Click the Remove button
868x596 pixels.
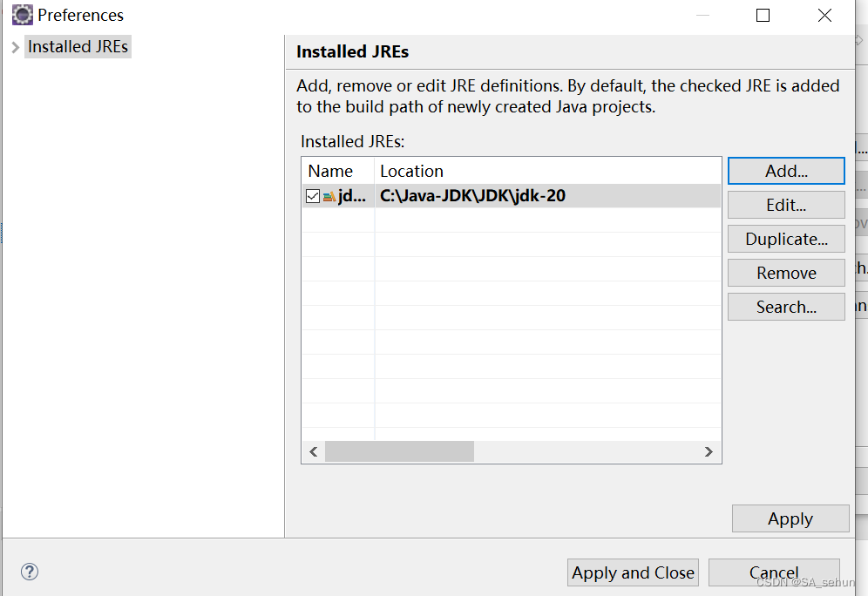coord(786,273)
